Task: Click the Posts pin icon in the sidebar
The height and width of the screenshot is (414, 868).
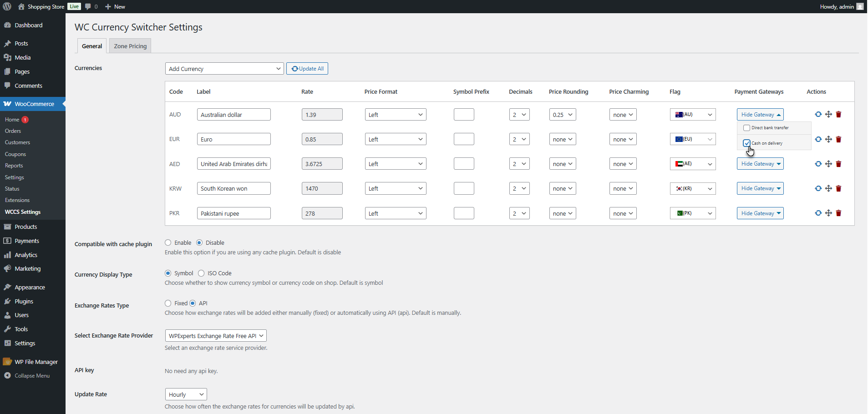Action: pyautogui.click(x=7, y=43)
